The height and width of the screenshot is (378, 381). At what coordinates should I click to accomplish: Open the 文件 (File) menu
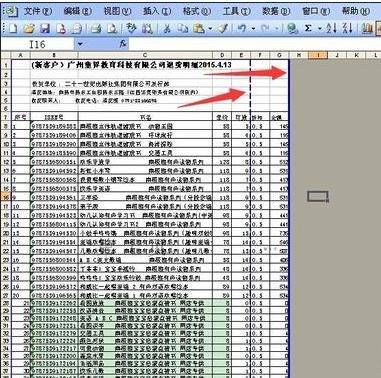tap(38, 11)
